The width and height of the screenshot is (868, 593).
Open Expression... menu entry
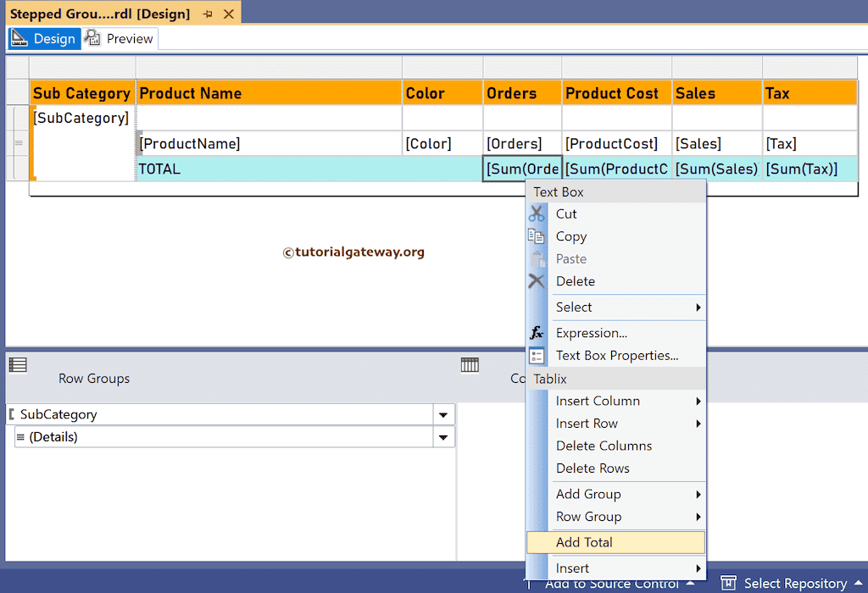tap(616, 332)
